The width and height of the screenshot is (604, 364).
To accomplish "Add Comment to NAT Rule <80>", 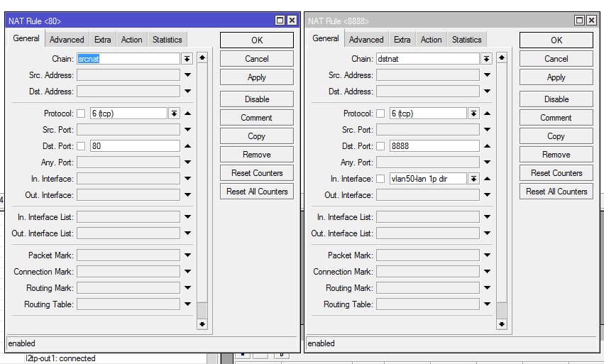I will point(257,118).
